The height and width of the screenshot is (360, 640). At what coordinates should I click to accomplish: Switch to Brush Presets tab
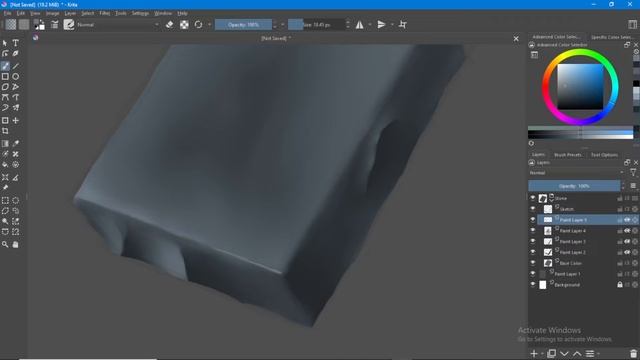(568, 155)
